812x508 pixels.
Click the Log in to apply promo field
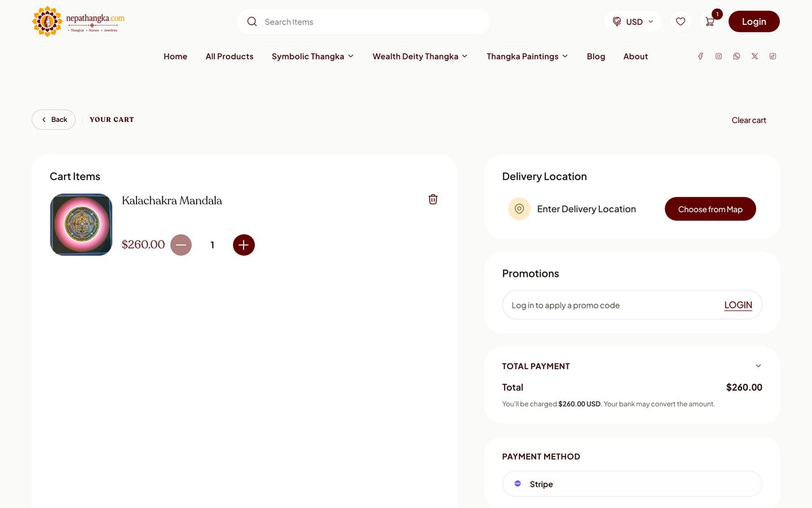(x=632, y=305)
